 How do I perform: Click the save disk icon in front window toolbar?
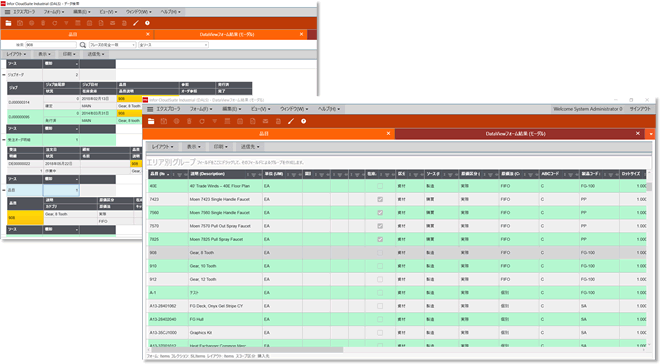coord(164,121)
